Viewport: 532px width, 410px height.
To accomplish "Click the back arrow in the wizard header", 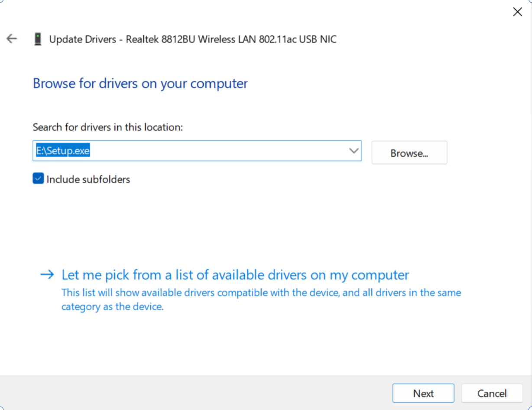I will click(x=12, y=39).
